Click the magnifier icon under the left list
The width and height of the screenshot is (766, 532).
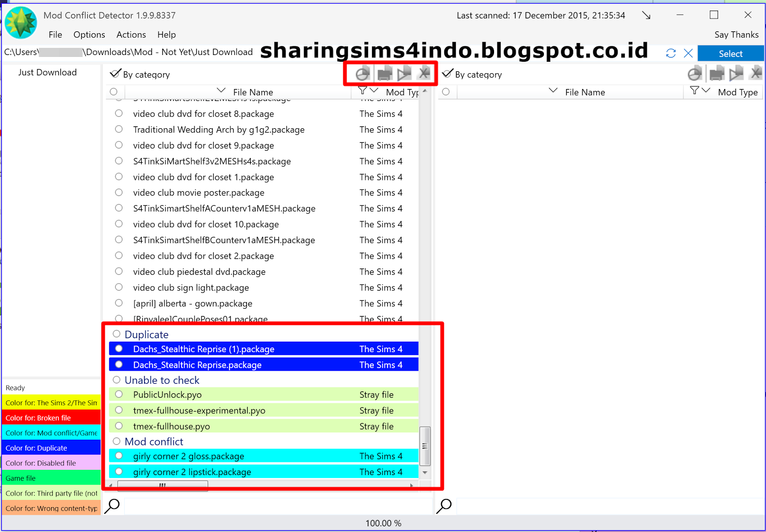click(112, 506)
